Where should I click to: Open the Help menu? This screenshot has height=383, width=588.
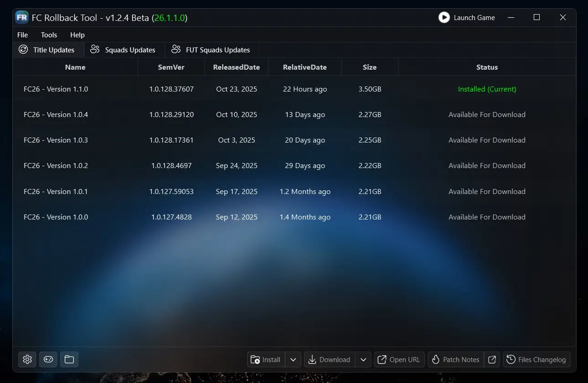tap(77, 35)
